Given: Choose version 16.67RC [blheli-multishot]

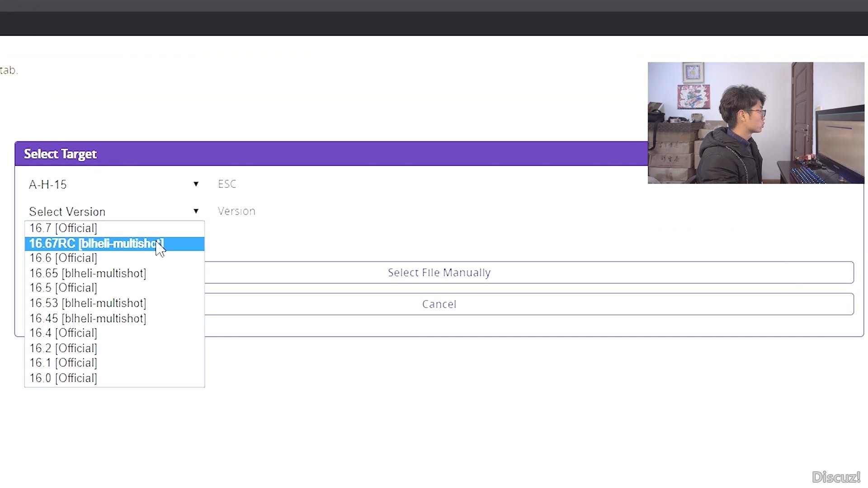Looking at the screenshot, I should (114, 244).
